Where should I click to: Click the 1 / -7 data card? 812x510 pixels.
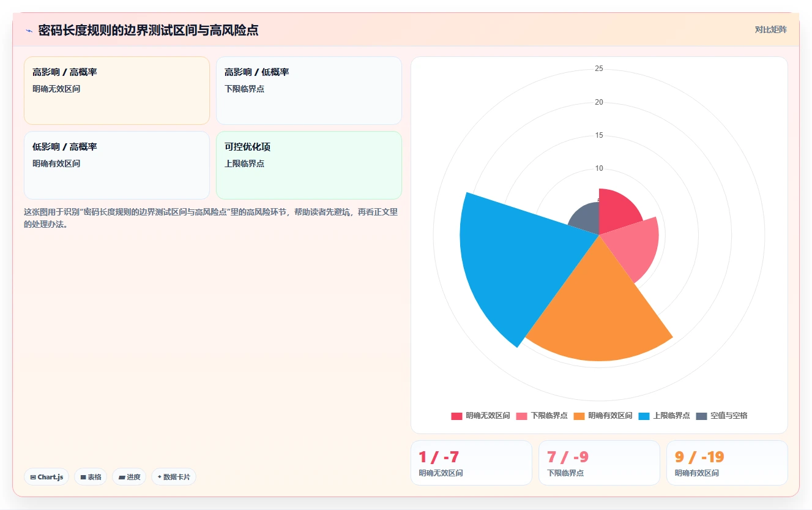pos(471,463)
